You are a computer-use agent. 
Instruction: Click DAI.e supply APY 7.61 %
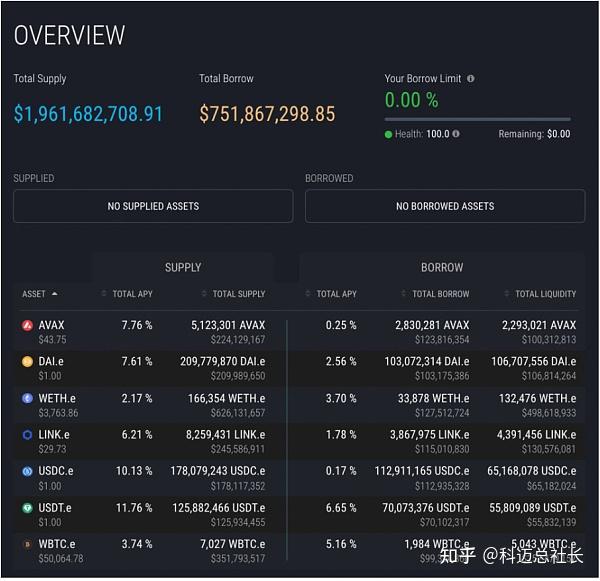coord(137,362)
